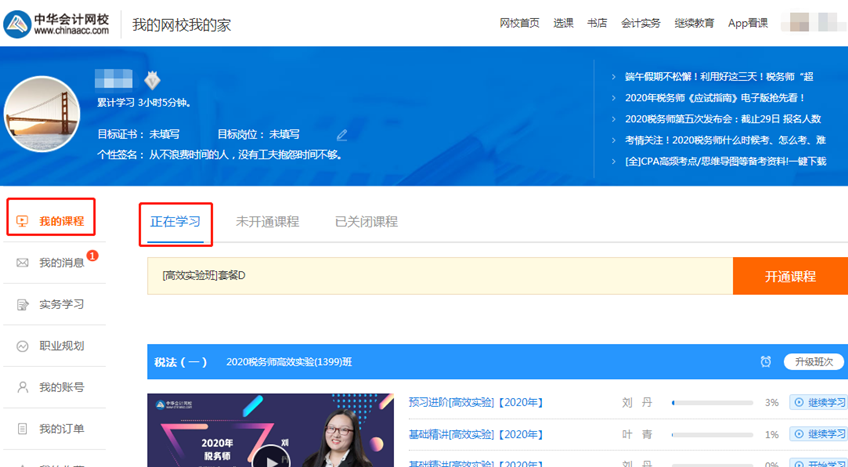Click the VIP diamond badge icon
The image size is (848, 467).
point(152,81)
